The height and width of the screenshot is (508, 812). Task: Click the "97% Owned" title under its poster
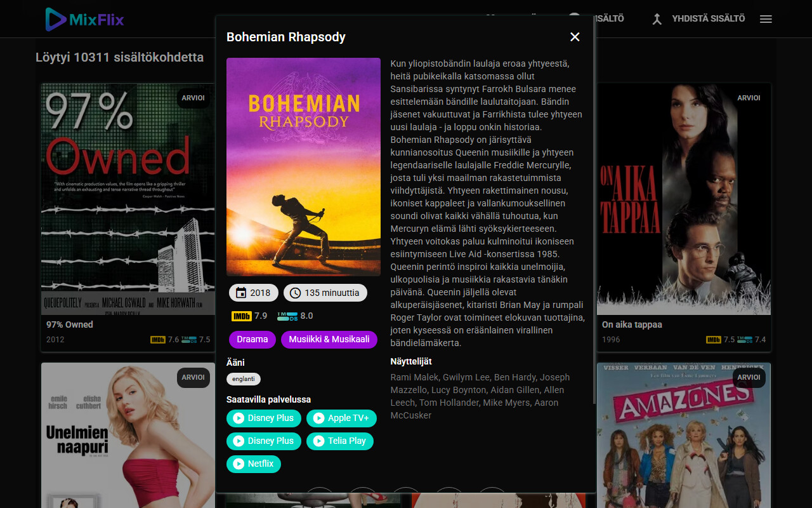point(70,324)
